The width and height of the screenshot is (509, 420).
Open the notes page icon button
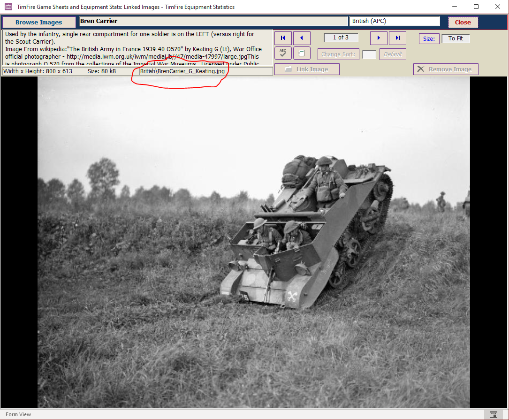click(302, 53)
